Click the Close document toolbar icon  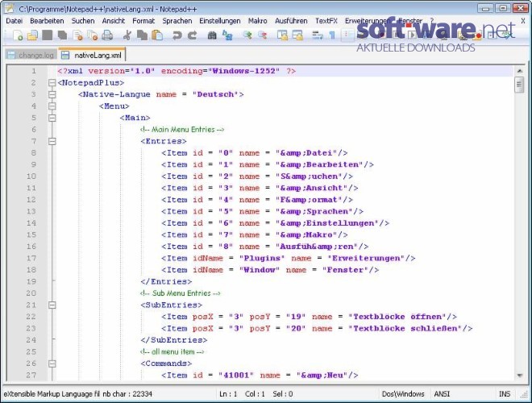(78, 35)
